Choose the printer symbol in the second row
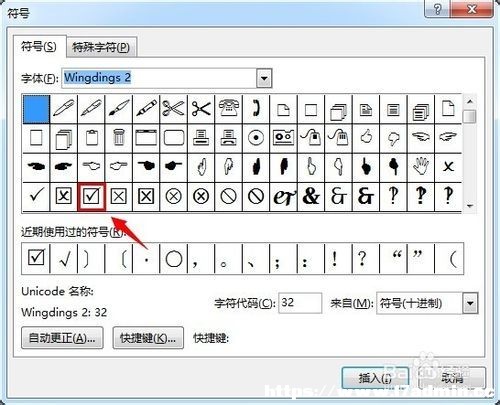500x405 pixels. pyautogui.click(x=201, y=138)
